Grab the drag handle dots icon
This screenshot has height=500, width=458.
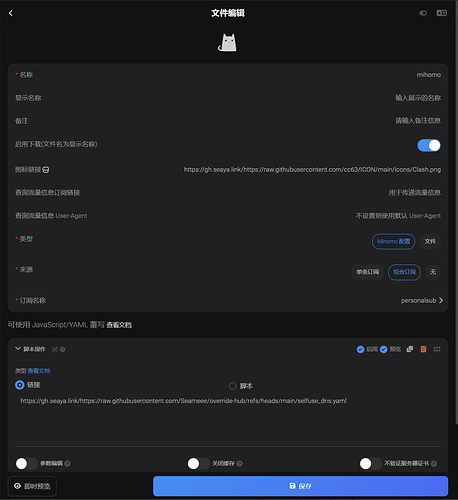click(437, 349)
